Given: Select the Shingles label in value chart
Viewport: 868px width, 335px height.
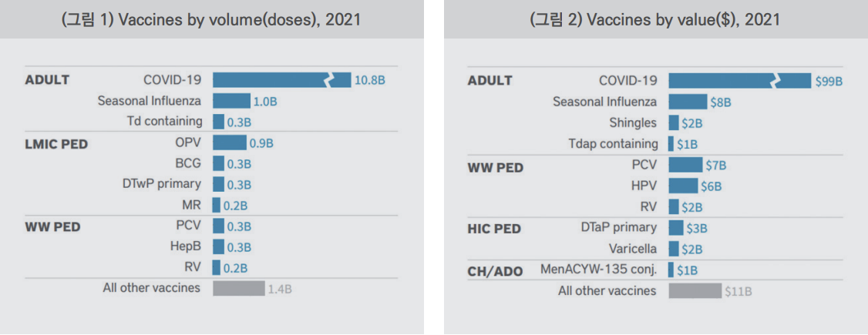Looking at the screenshot, I should pos(633,122).
